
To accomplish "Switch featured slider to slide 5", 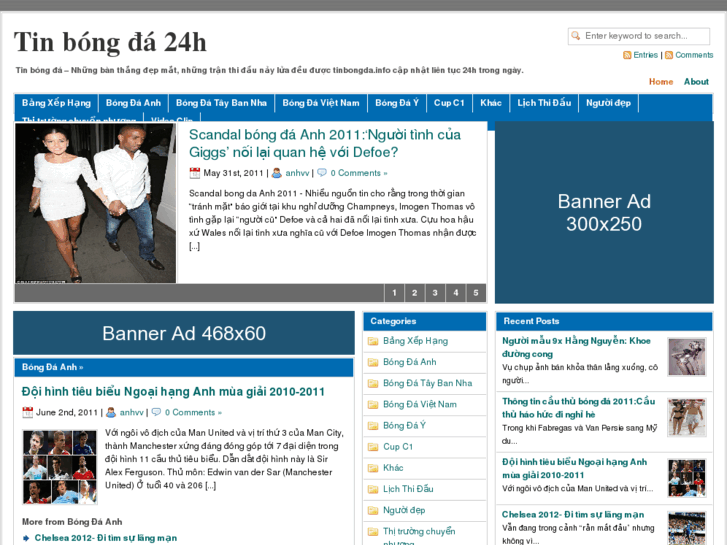I will point(476,293).
